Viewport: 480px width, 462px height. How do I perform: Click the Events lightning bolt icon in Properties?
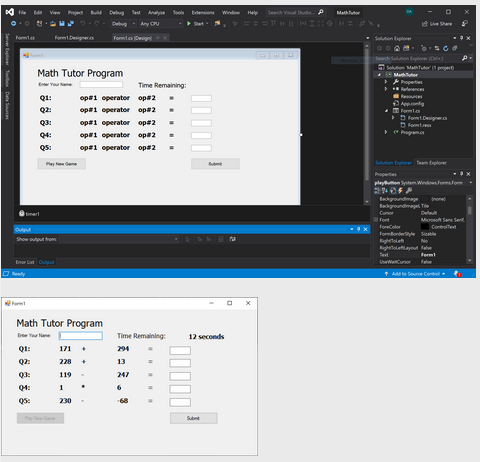pyautogui.click(x=400, y=190)
